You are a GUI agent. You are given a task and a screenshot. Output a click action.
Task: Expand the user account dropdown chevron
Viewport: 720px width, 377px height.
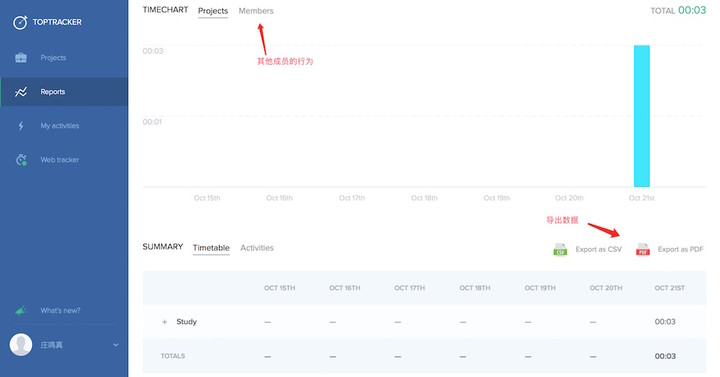tap(116, 345)
